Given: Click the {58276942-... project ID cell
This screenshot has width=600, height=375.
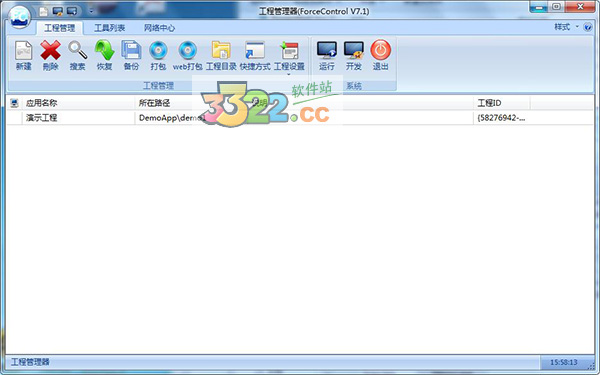Looking at the screenshot, I should [x=501, y=117].
